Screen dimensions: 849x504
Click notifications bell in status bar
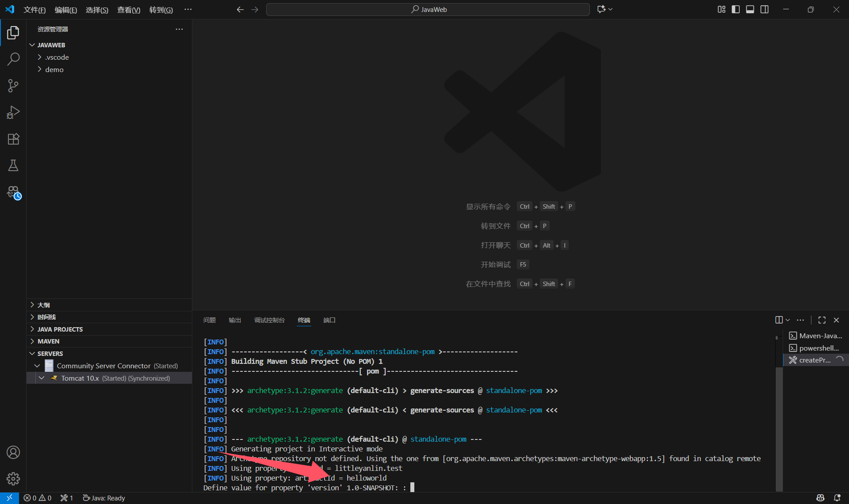click(837, 498)
